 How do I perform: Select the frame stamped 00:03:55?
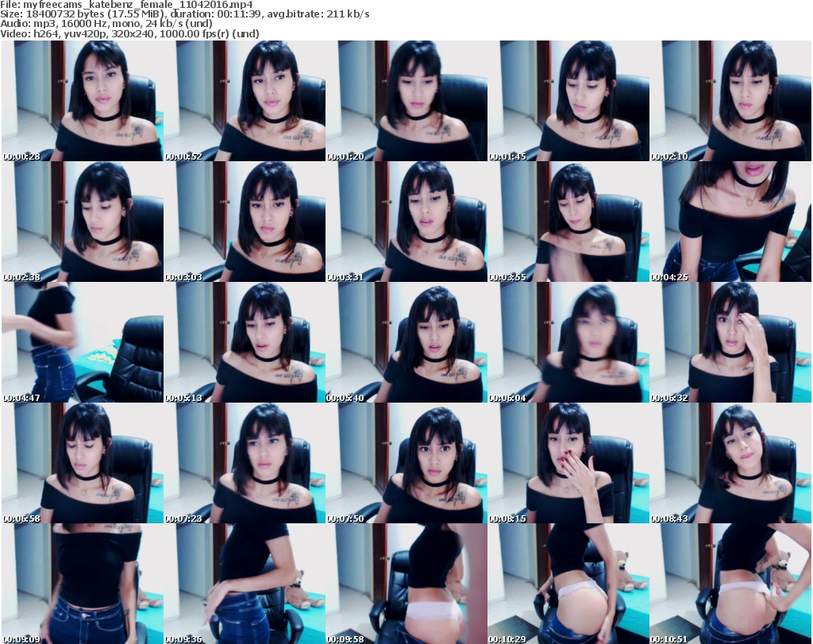pos(568,222)
